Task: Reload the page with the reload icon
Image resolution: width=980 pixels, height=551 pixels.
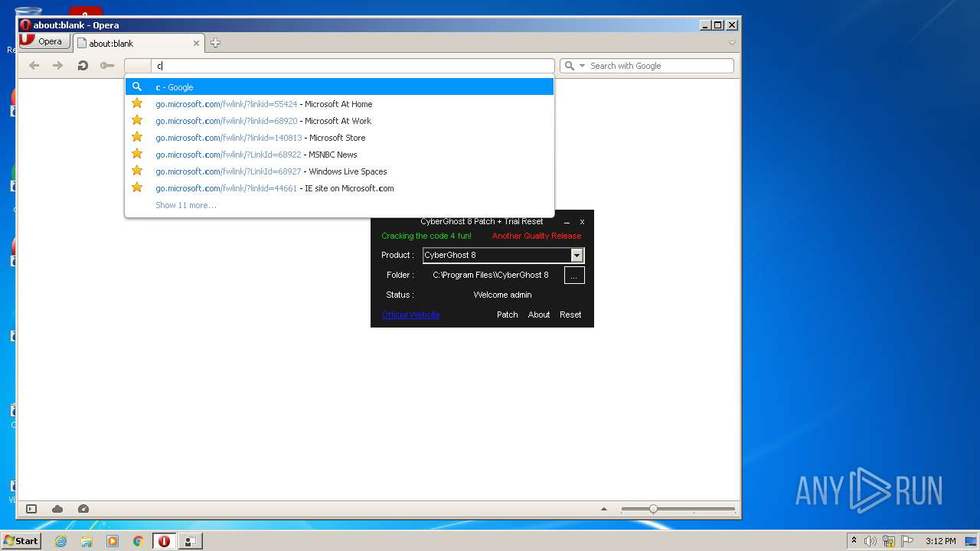Action: 83,66
